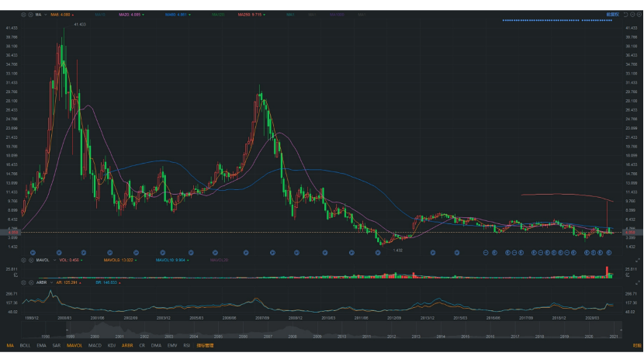644x363 pixels.
Task: Click the current price tag 4.050 on left axis
Action: (x=12, y=233)
